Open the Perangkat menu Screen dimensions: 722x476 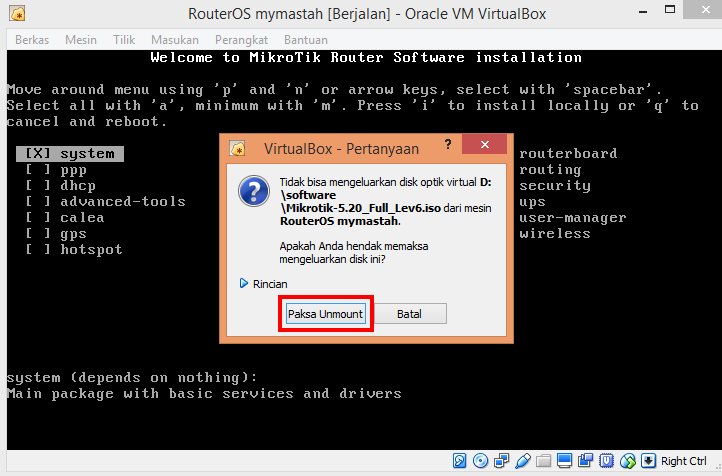point(241,40)
